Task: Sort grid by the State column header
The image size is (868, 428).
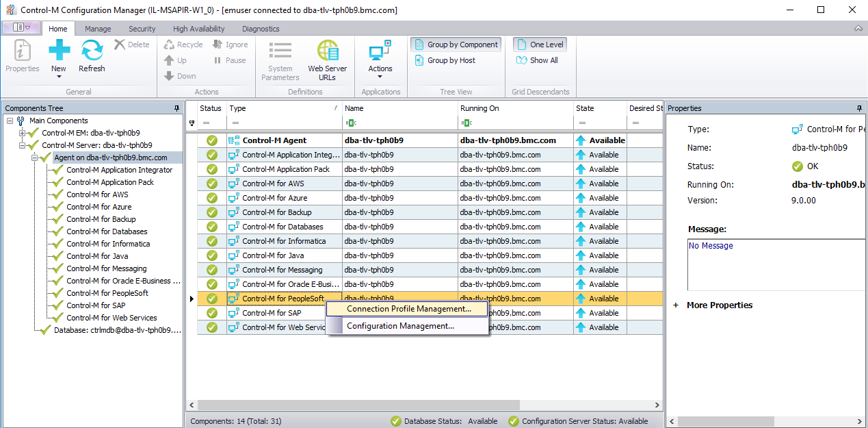Action: (x=600, y=108)
